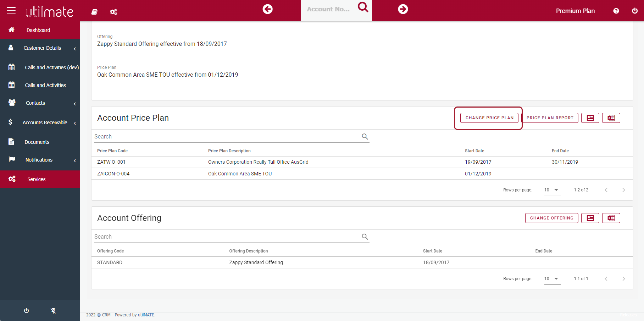Viewport: 644px width, 321px height.
Task: Click the Notifications flag icon
Action: [12, 159]
